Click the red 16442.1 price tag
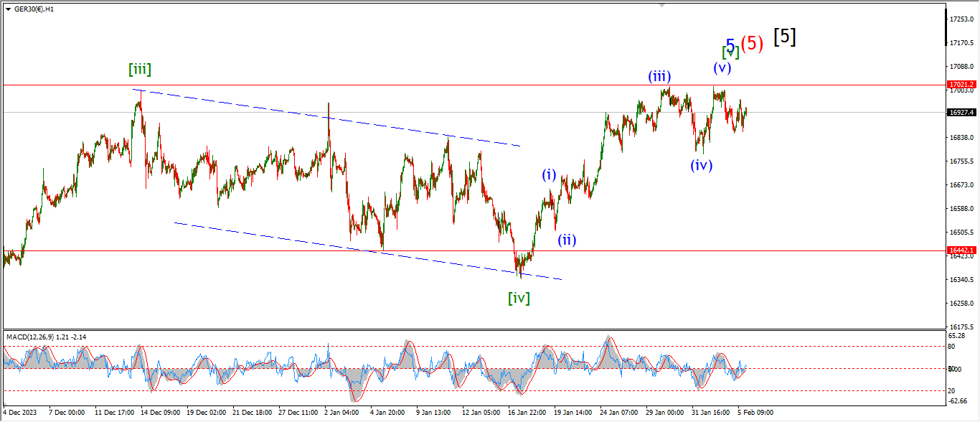 pos(961,250)
